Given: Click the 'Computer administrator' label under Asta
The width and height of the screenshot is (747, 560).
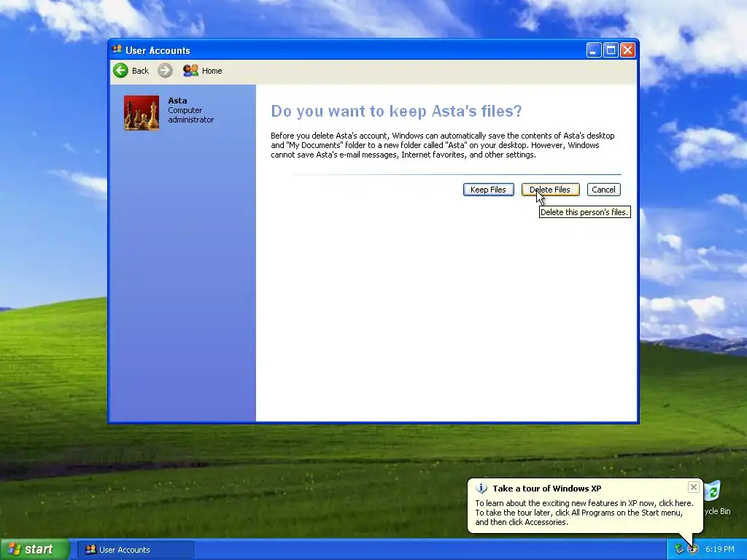Looking at the screenshot, I should [x=190, y=114].
